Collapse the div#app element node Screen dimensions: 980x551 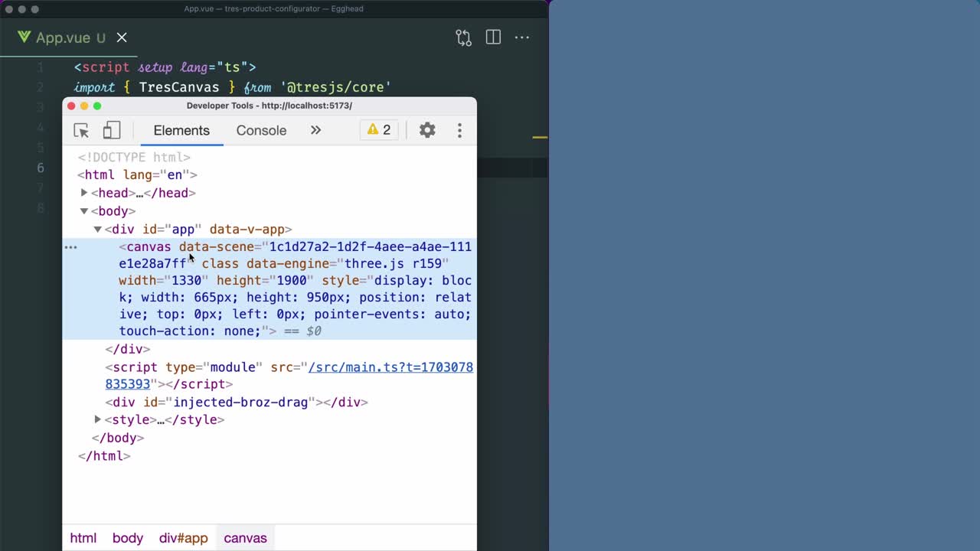[x=98, y=229]
